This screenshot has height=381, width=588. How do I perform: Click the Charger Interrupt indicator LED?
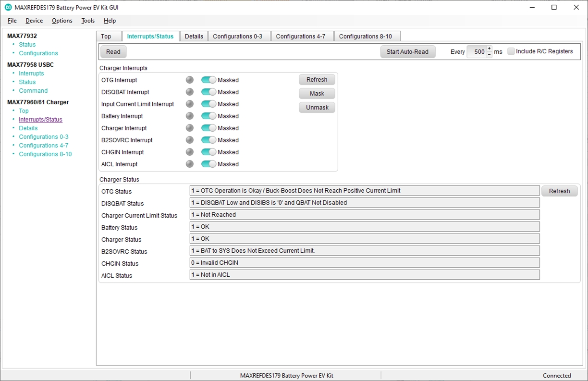coord(190,128)
